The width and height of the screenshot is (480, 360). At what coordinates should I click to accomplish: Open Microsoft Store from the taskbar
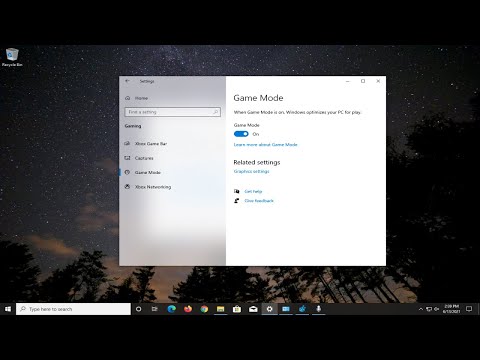(237, 309)
